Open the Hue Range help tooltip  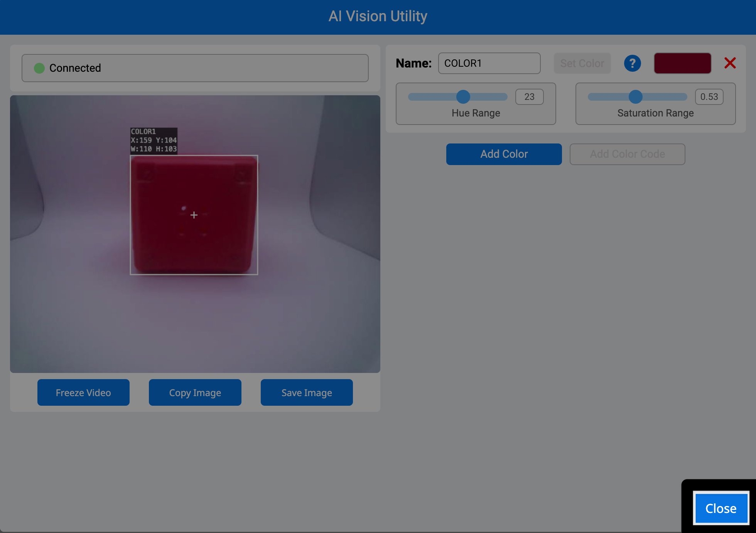(x=632, y=63)
